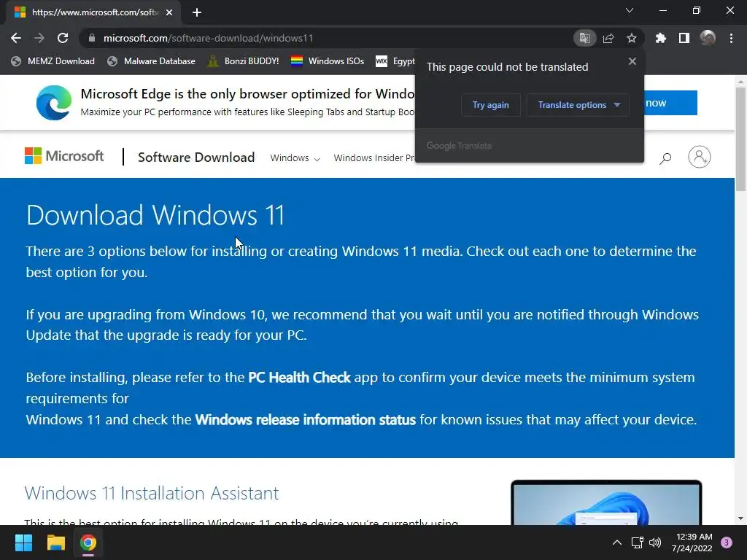Click the forward navigation arrow

(x=39, y=38)
